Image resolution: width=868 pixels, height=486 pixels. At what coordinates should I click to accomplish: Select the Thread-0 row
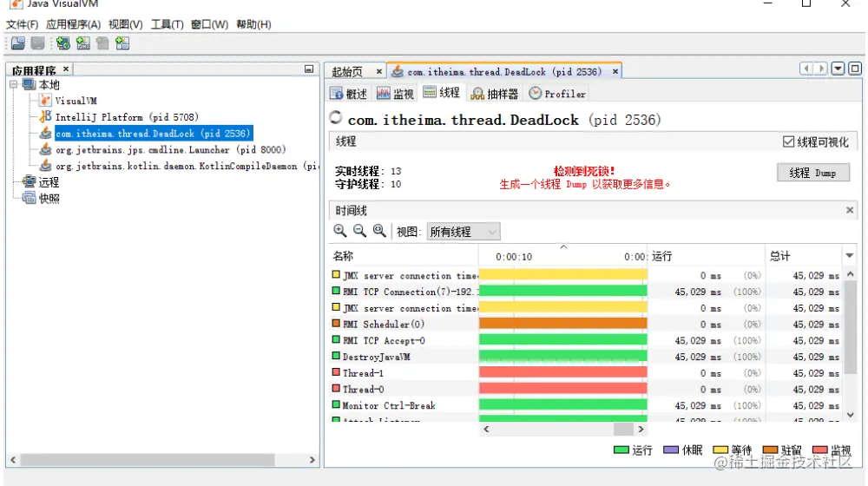586,389
